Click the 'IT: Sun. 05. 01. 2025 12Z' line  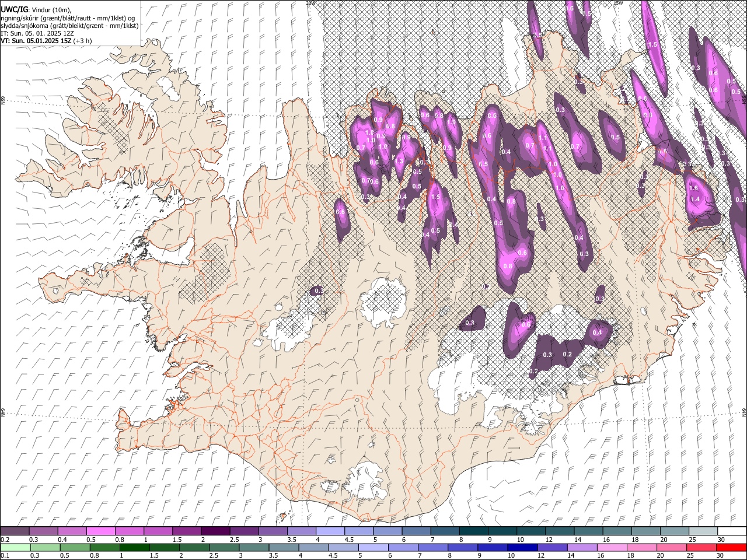[37, 33]
